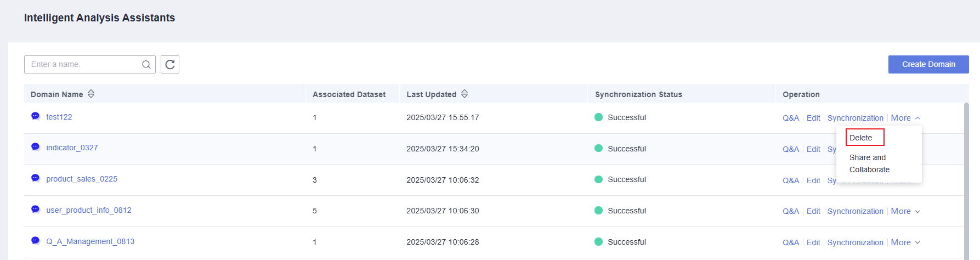
Task: Click the Intelligent Analysis Assistants heading
Action: [x=99, y=18]
